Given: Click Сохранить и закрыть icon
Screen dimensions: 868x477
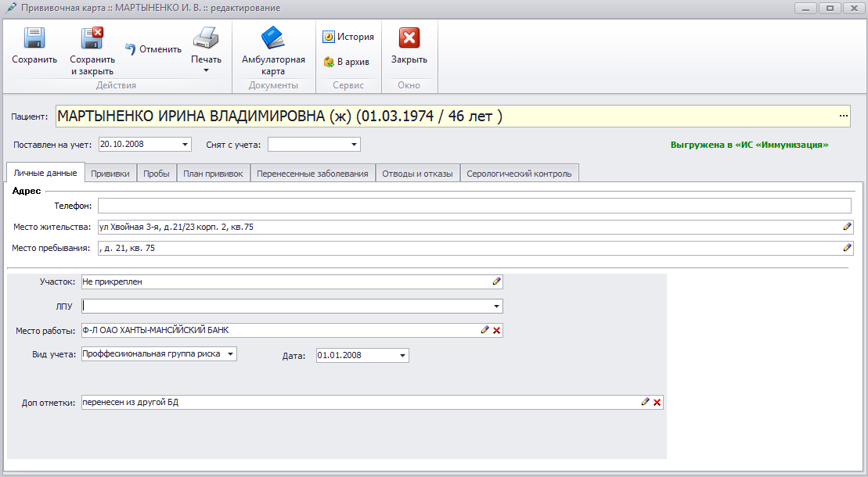Looking at the screenshot, I should click(x=92, y=39).
